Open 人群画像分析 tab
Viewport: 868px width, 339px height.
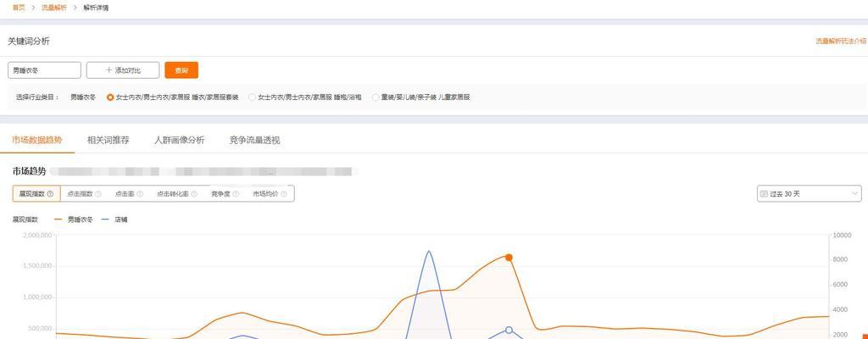click(180, 140)
